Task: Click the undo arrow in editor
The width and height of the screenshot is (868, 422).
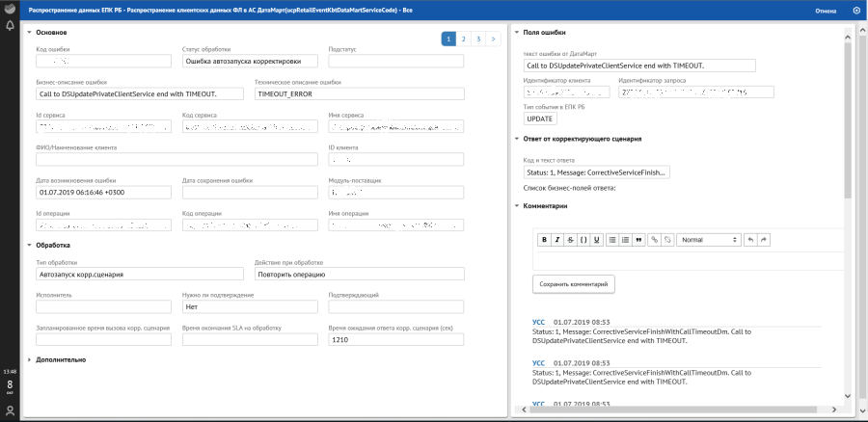Action: pos(750,239)
